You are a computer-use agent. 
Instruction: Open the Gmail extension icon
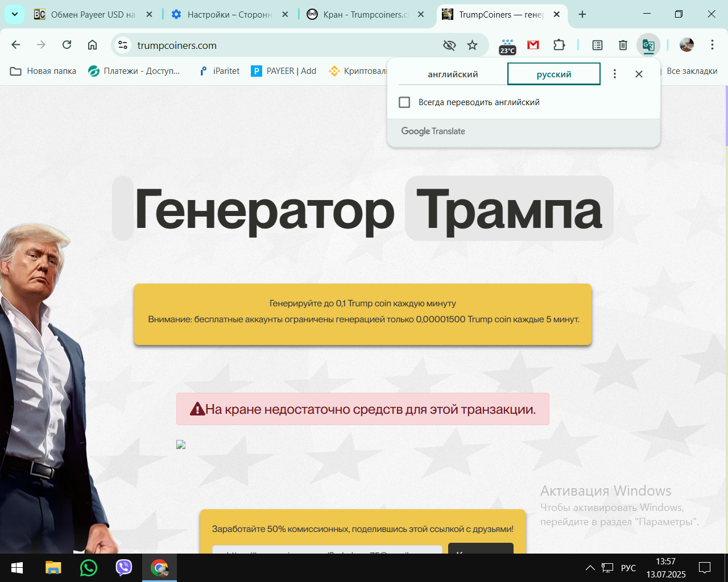(533, 45)
